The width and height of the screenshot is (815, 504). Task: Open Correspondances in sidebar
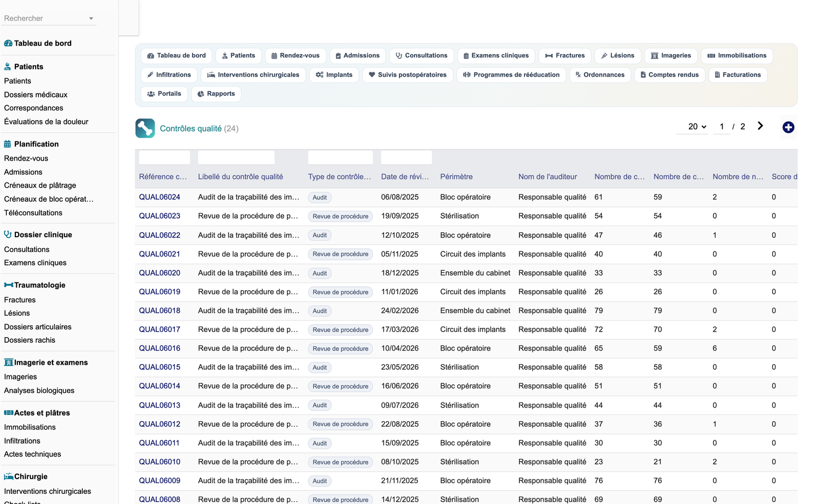33,108
